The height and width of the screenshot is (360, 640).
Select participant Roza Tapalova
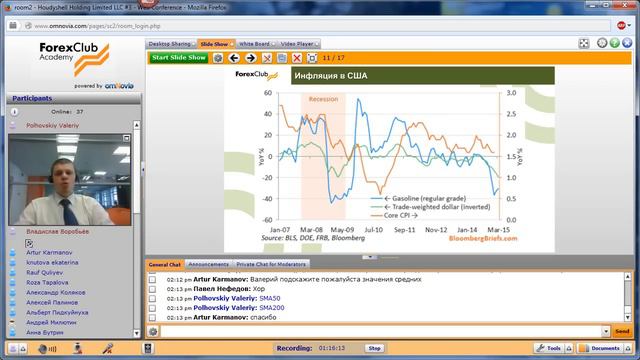47,282
